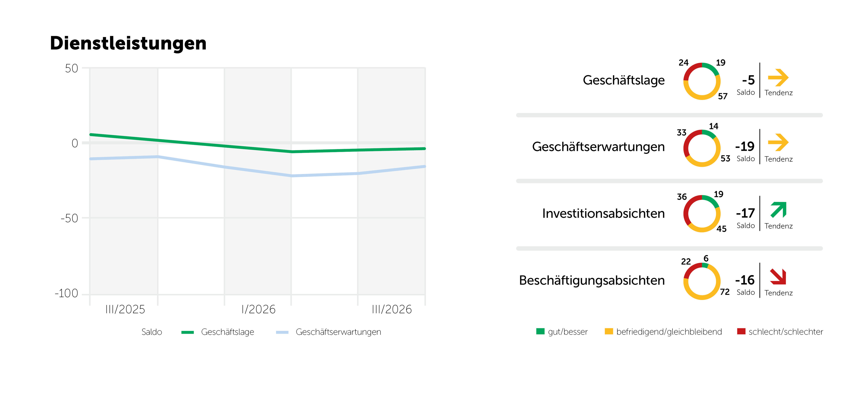The height and width of the screenshot is (393, 868).
Task: Click the red schlecht/schlechter legend swatch
Action: [x=741, y=331]
